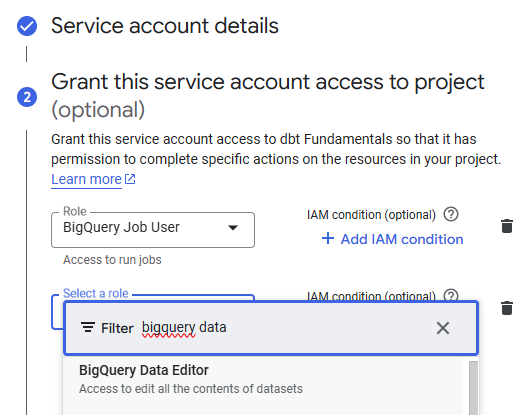Open help for the second IAM condition
The height and width of the screenshot is (415, 530).
(x=451, y=295)
